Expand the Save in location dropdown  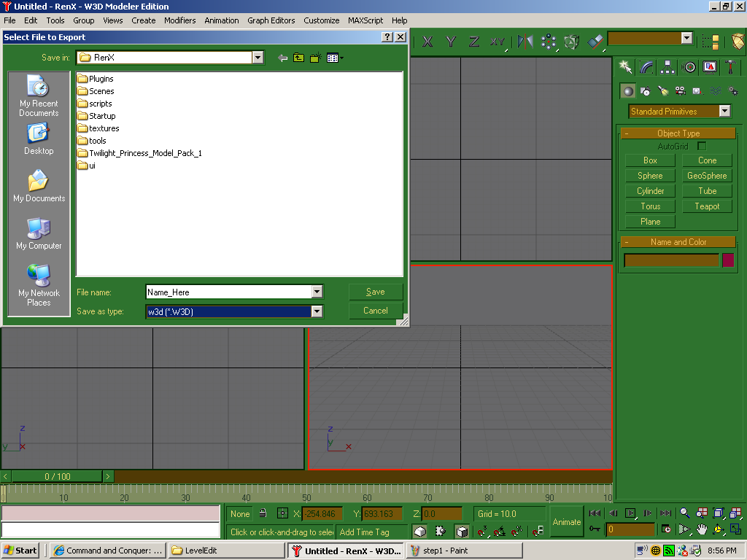258,58
